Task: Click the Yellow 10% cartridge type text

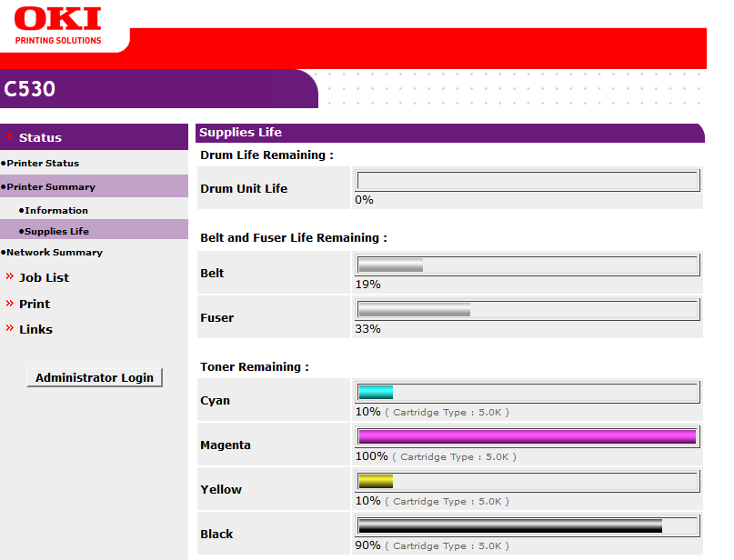Action: coord(432,501)
